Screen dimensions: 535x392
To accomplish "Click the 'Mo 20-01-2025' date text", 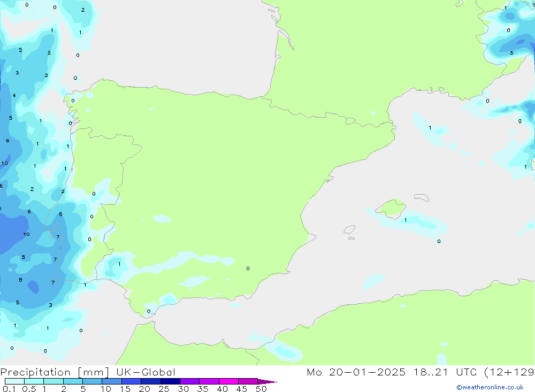I will pyautogui.click(x=356, y=372).
